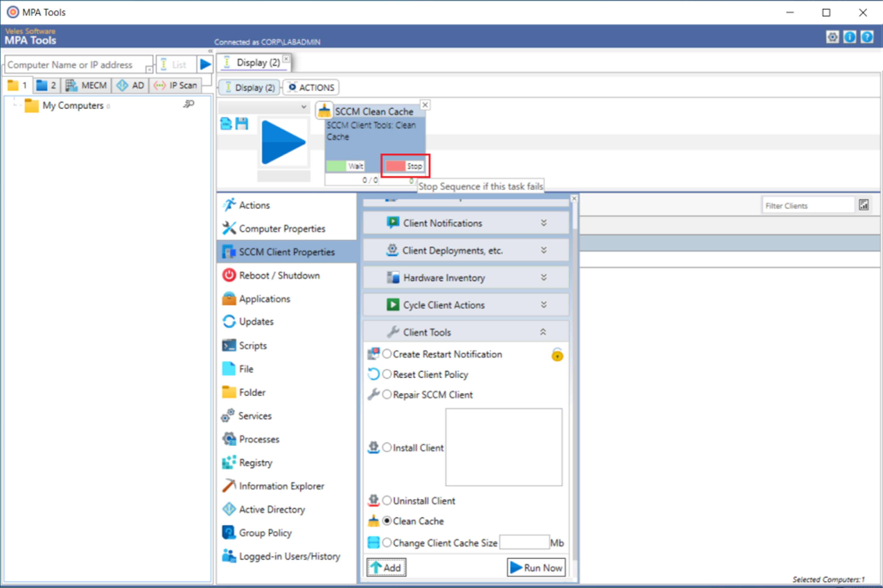883x588 pixels.
Task: Expand Client Deployments, etc. section
Action: pos(466,251)
